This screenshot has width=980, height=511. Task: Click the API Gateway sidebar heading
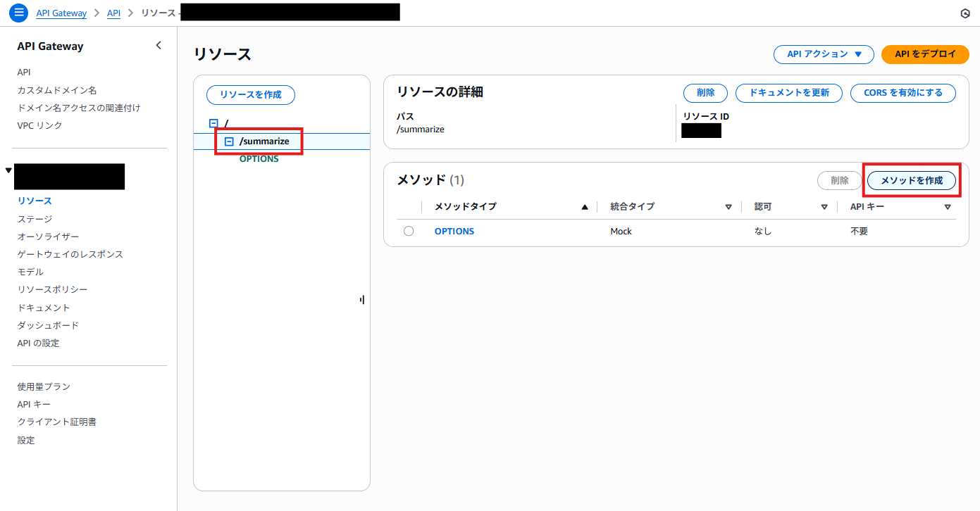[51, 46]
